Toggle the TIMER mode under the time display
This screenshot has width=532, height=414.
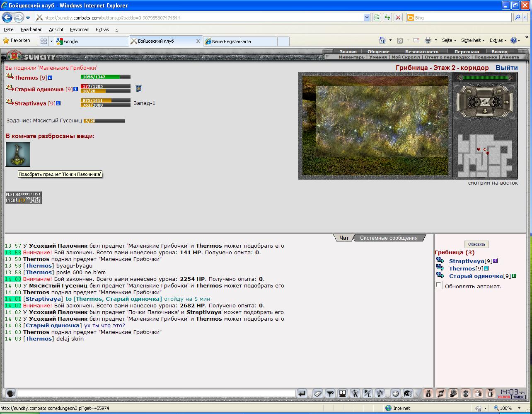(x=519, y=397)
